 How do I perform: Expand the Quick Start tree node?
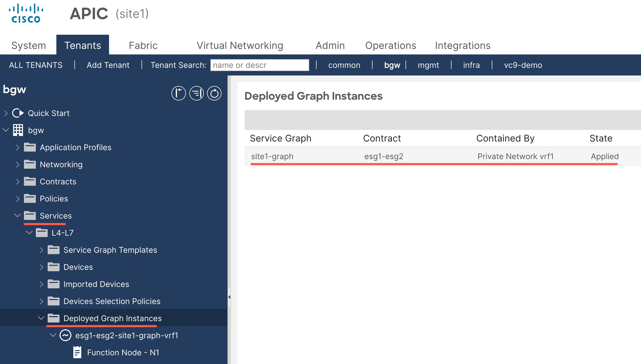pos(6,113)
